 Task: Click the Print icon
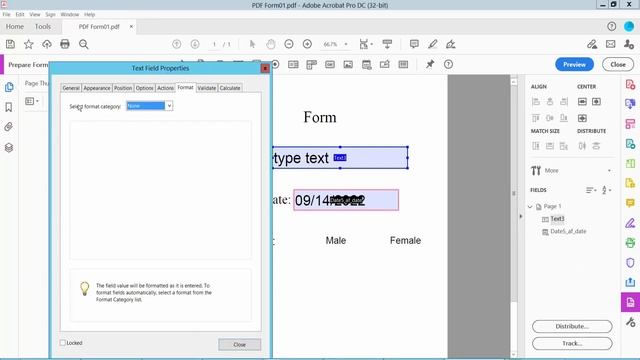point(65,44)
